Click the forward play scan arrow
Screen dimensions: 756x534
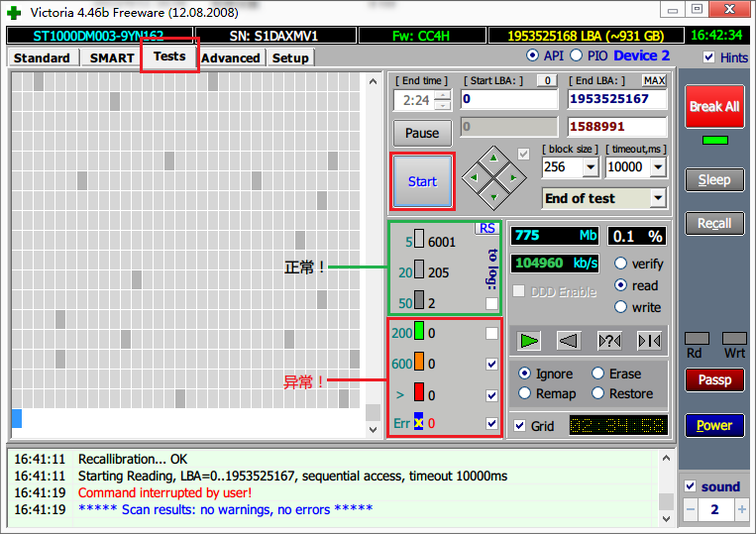(x=529, y=341)
